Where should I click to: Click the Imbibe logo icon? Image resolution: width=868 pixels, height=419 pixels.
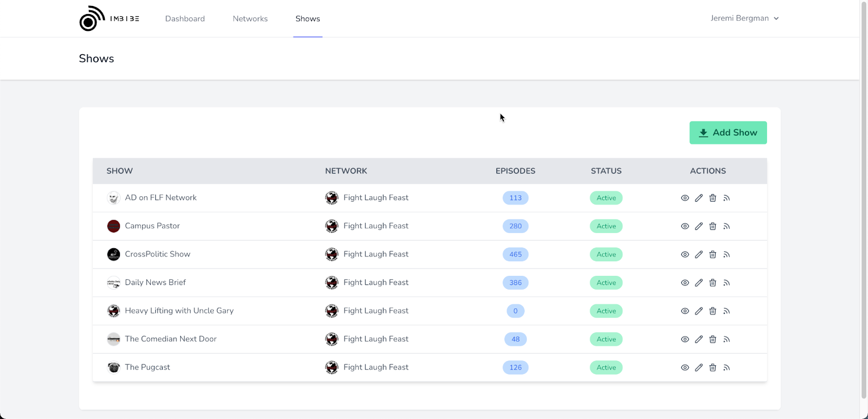click(x=92, y=18)
